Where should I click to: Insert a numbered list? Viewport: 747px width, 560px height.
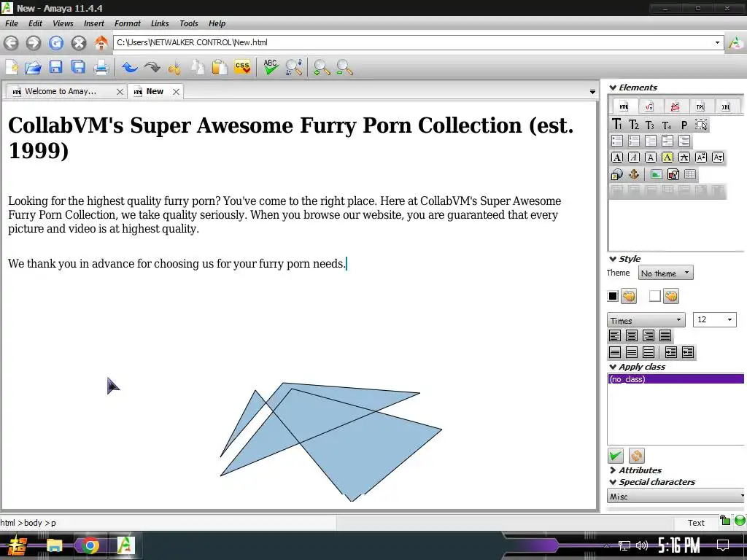coord(634,141)
